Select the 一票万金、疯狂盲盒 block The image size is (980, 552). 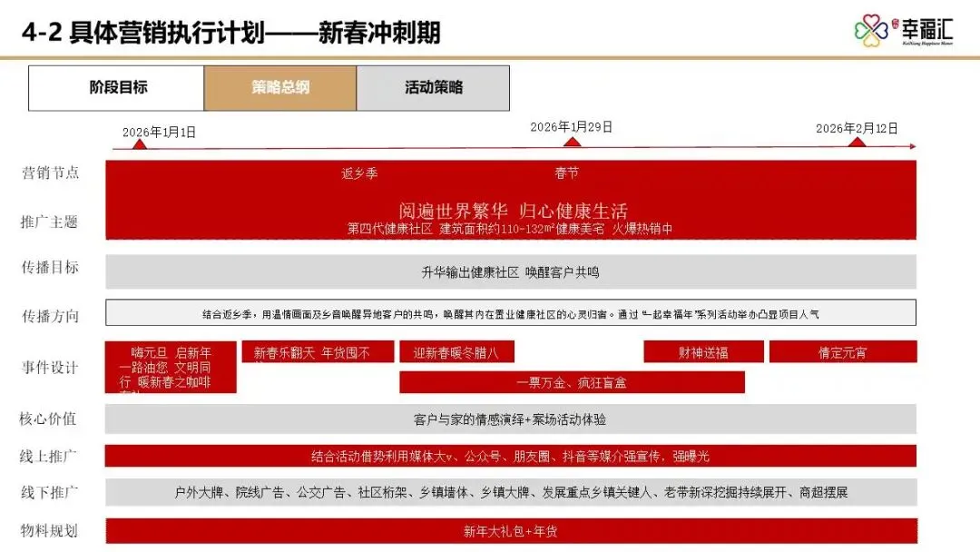tap(572, 382)
